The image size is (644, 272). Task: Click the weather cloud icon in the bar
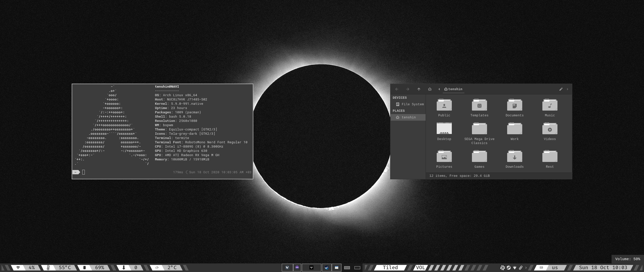(x=157, y=268)
